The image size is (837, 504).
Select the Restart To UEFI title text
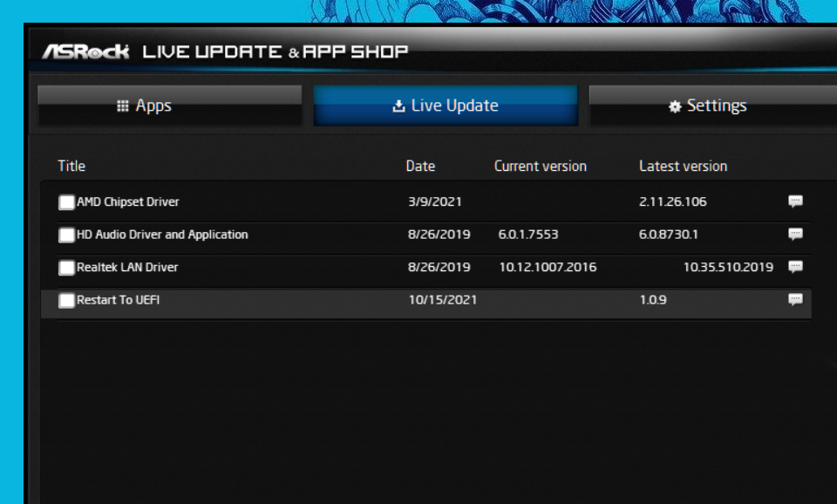point(118,299)
